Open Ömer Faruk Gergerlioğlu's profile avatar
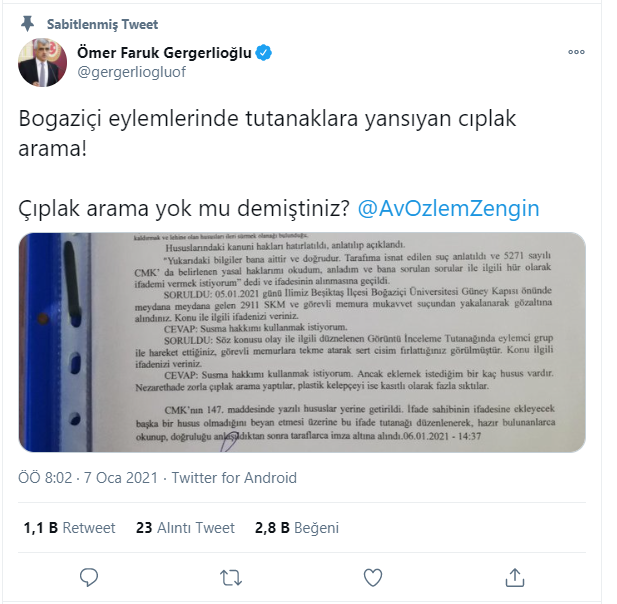 (42, 62)
